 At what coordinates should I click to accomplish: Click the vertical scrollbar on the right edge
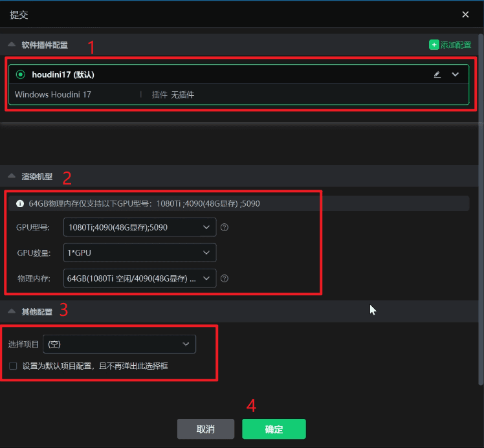481,194
